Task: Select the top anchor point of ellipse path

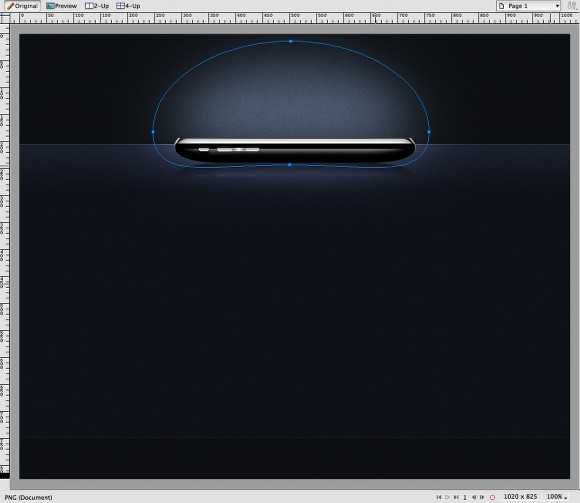Action: 291,41
